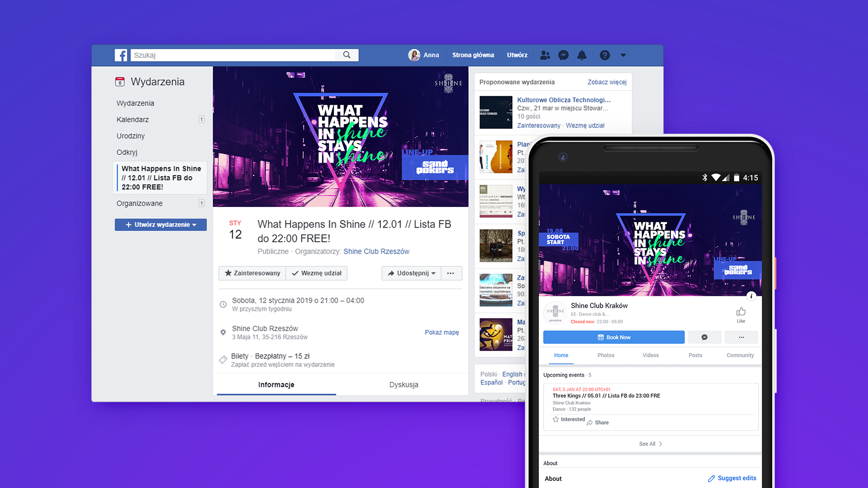The width and height of the screenshot is (868, 488).
Task: Open friend requests icon
Action: click(x=545, y=55)
